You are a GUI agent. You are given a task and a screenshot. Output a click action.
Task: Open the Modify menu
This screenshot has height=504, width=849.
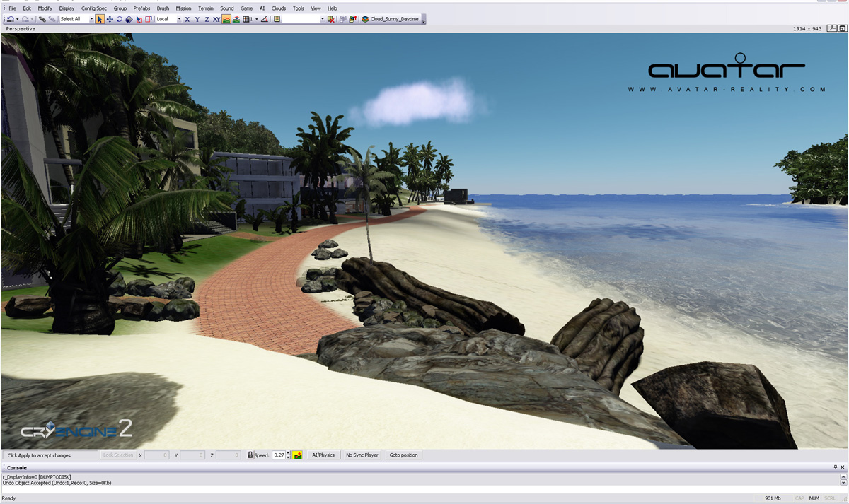pos(45,8)
